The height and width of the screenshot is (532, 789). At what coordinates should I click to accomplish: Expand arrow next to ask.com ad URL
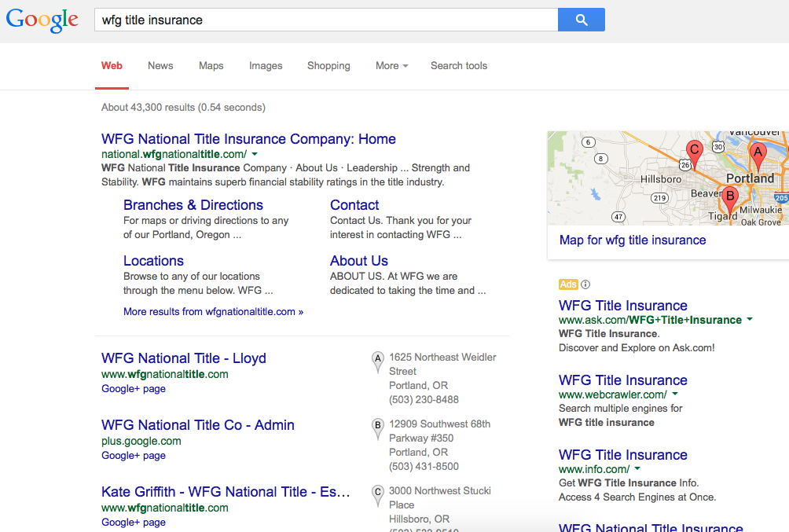[x=750, y=320]
